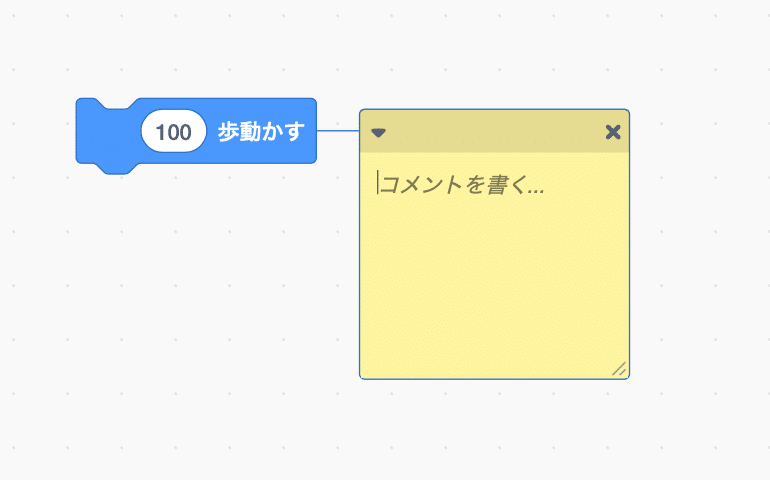This screenshot has width=770, height=480.
Task: Click into the コメントを書く... text area
Action: [x=494, y=263]
